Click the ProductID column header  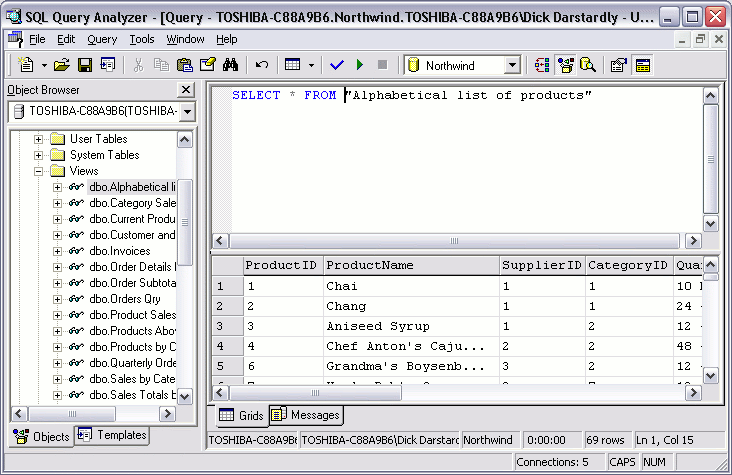click(283, 265)
